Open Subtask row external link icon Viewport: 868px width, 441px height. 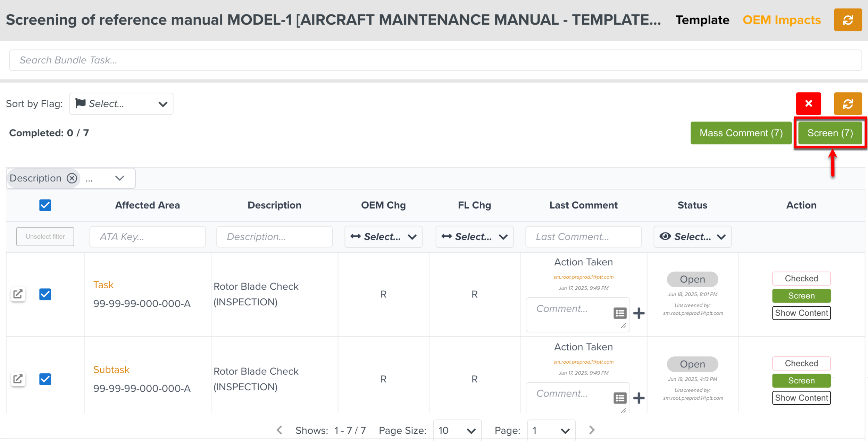(18, 379)
